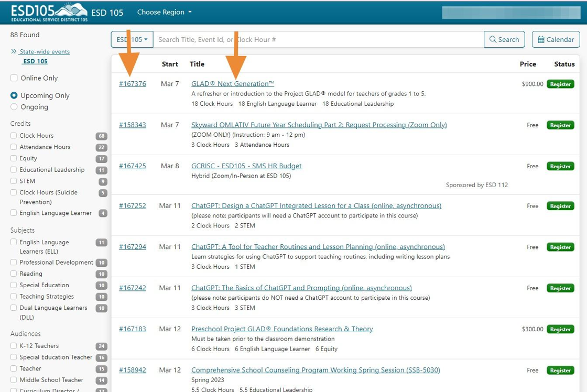The height and width of the screenshot is (392, 587).
Task: Check Special Education Teacher audience filter
Action: tap(14, 357)
